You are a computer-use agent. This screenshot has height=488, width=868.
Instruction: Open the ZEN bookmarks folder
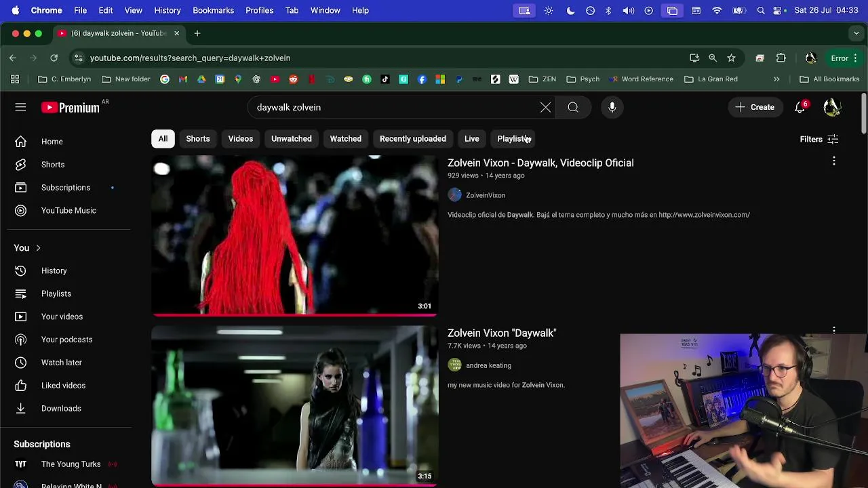pos(542,79)
